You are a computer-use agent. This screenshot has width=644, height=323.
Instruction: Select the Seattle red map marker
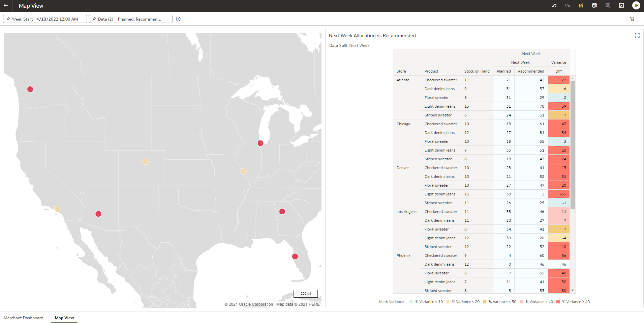[30, 89]
